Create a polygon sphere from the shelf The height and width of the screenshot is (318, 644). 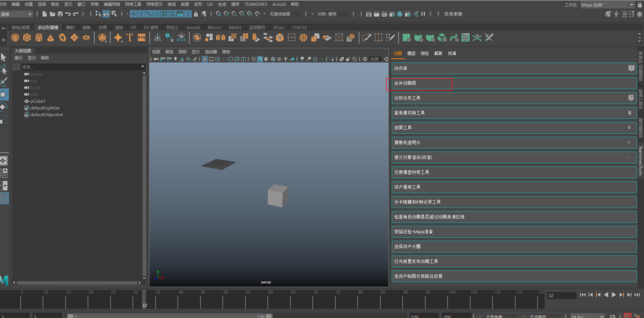15,37
